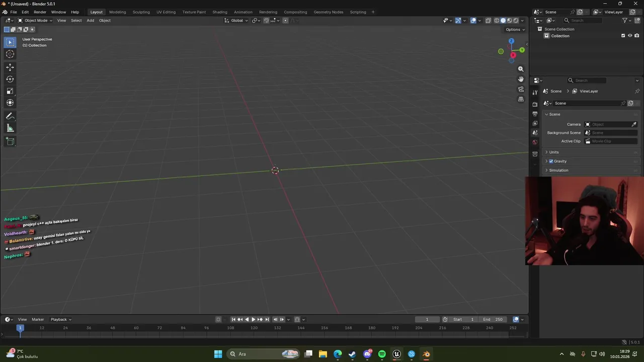Click the pan hand viewport gizmo
The image size is (644, 362).
(x=521, y=79)
